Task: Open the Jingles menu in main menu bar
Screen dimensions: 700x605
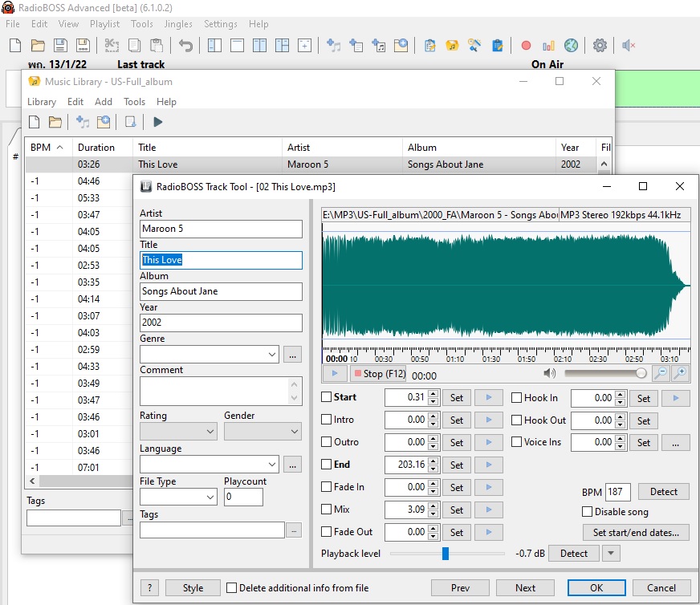Action: (178, 24)
